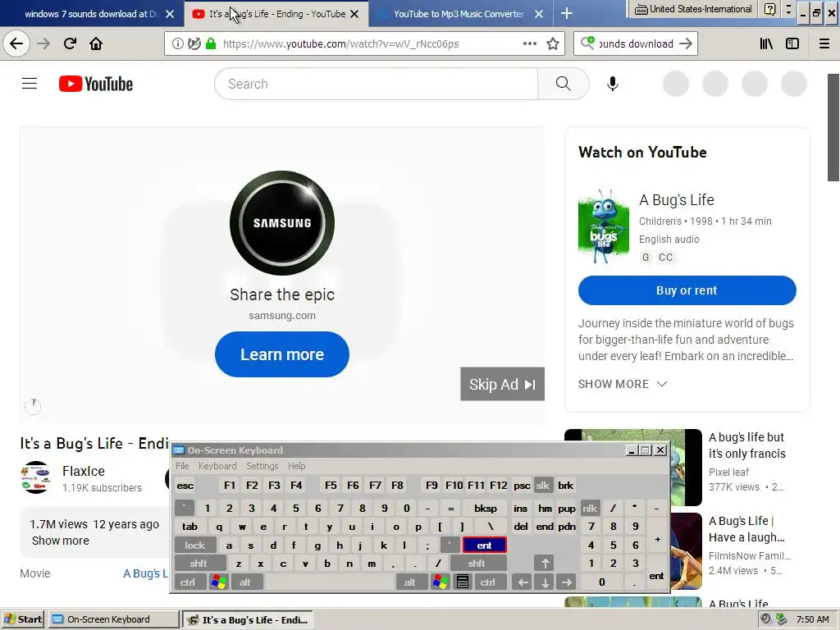Open a new browser tab with plus
Viewport: 840px width, 630px height.
coord(566,13)
